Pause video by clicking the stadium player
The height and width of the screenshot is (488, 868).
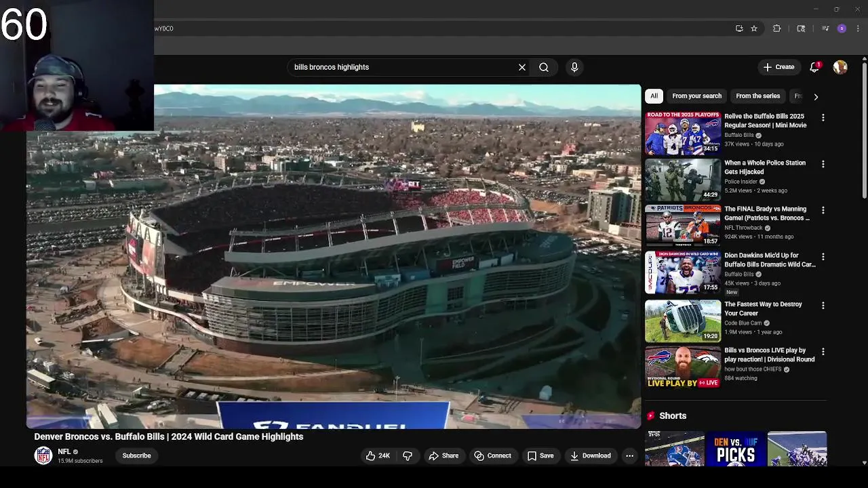[x=334, y=256]
